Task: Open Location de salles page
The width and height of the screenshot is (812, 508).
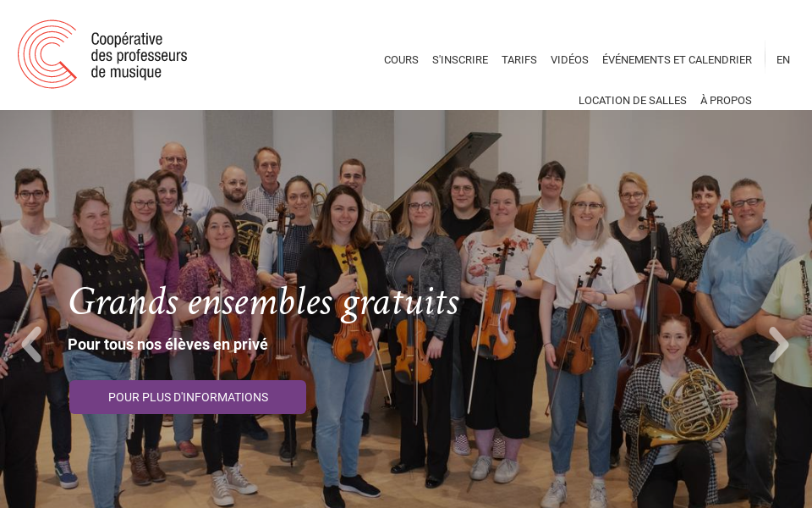Action: point(633,100)
